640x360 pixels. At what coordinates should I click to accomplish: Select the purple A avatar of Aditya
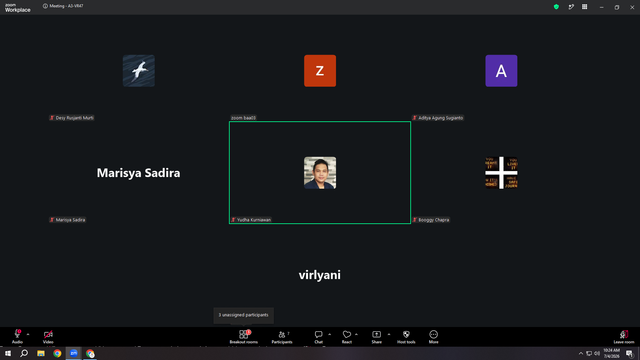[x=501, y=71]
